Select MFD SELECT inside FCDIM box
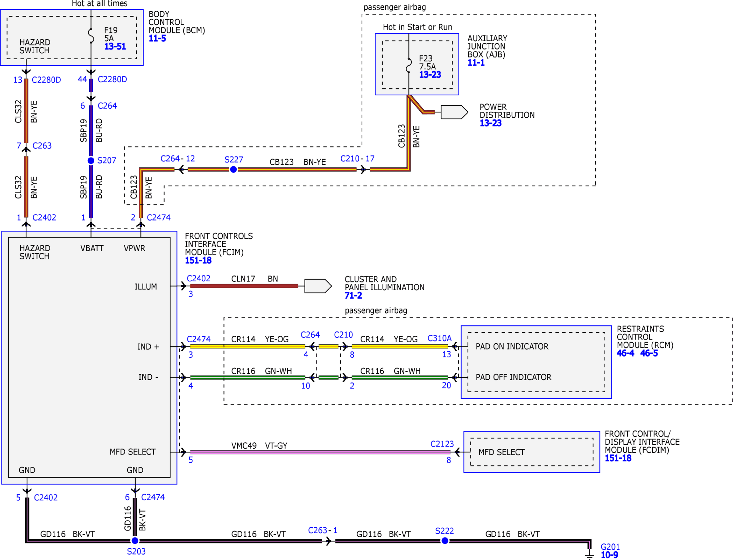 click(x=501, y=452)
